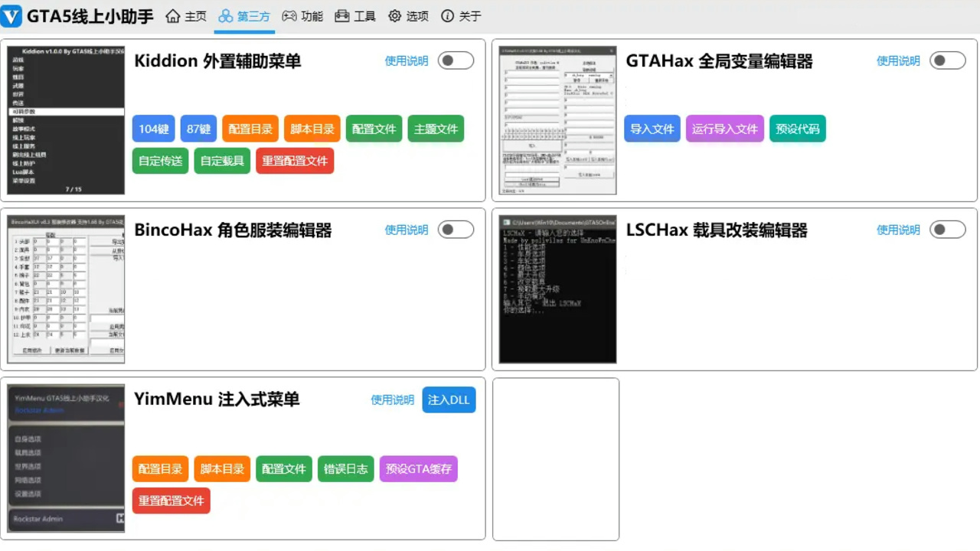980x551 pixels.
Task: Click the GTAHax editor preview thumbnail
Action: pyautogui.click(x=557, y=120)
